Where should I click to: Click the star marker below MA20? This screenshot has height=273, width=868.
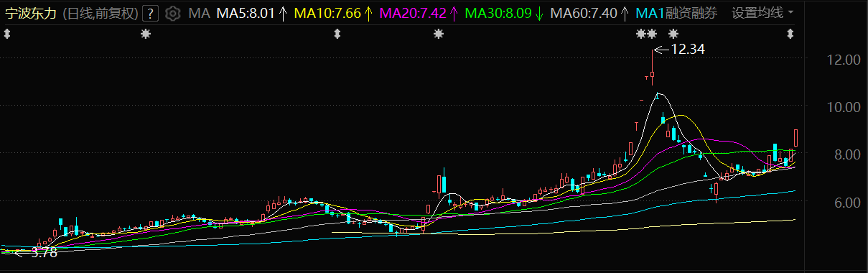(439, 34)
